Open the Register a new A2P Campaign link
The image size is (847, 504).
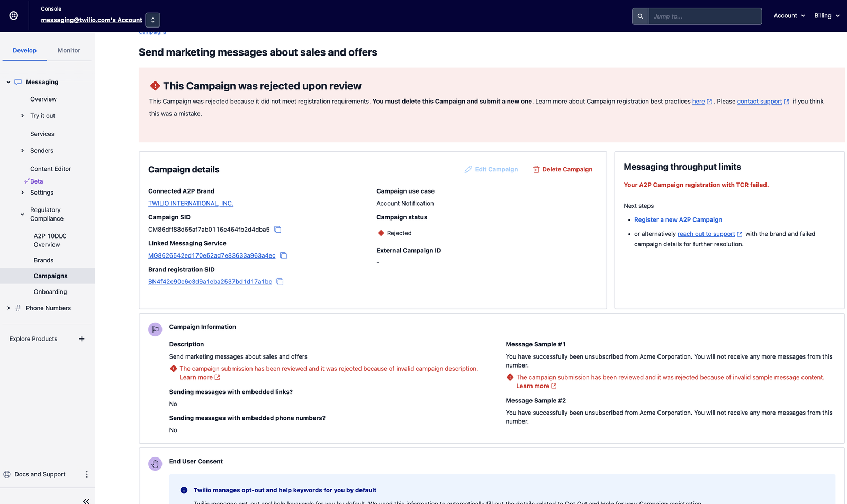(678, 219)
